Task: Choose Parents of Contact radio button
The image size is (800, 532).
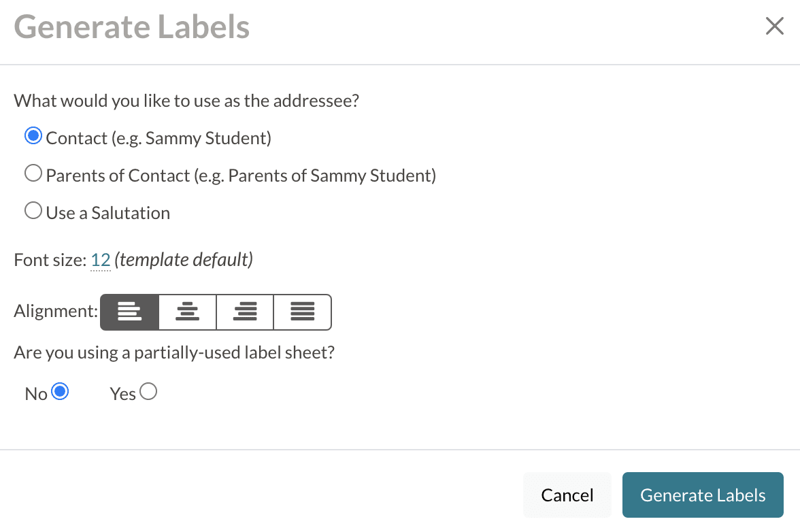Action: (33, 174)
